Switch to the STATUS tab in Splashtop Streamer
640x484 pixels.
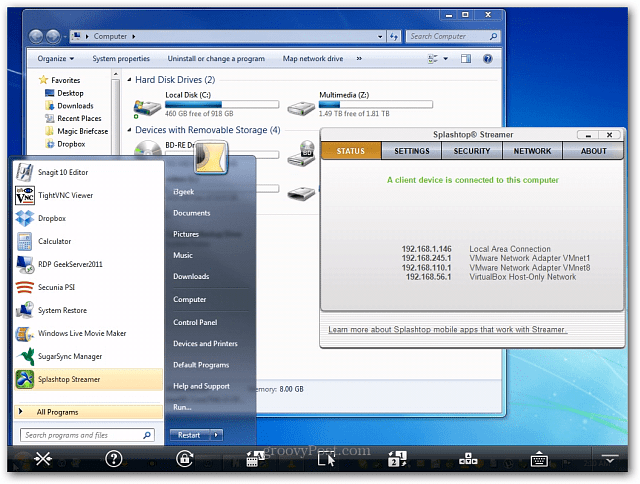[351, 151]
